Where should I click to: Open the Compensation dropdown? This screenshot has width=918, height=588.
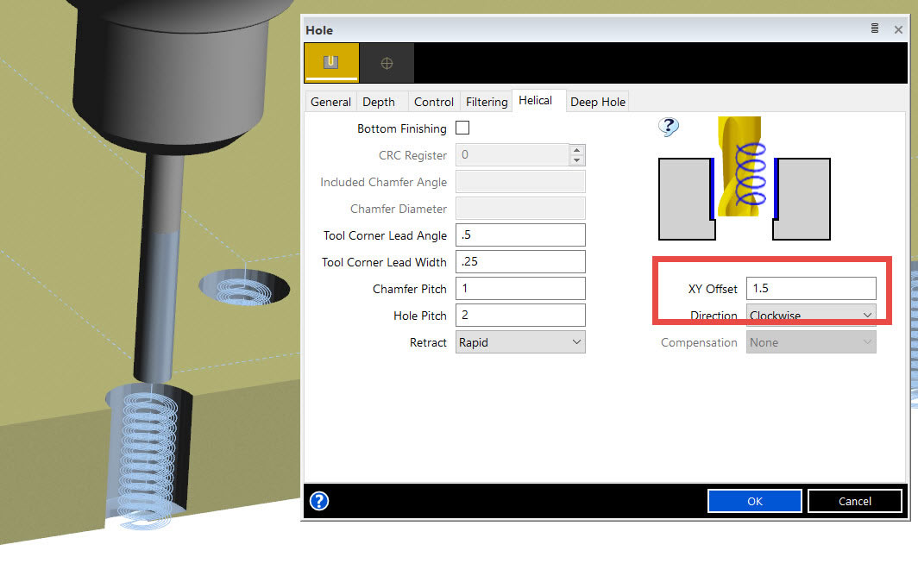pyautogui.click(x=810, y=342)
